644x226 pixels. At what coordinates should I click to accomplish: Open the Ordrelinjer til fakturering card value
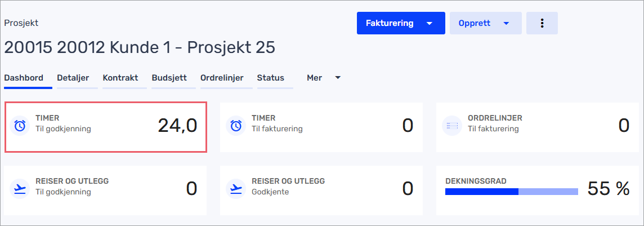coord(624,126)
